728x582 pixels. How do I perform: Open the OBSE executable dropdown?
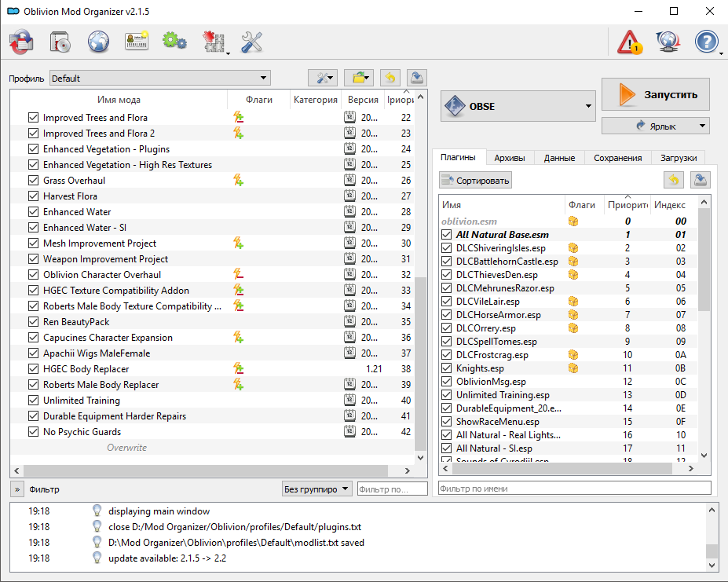click(x=518, y=106)
